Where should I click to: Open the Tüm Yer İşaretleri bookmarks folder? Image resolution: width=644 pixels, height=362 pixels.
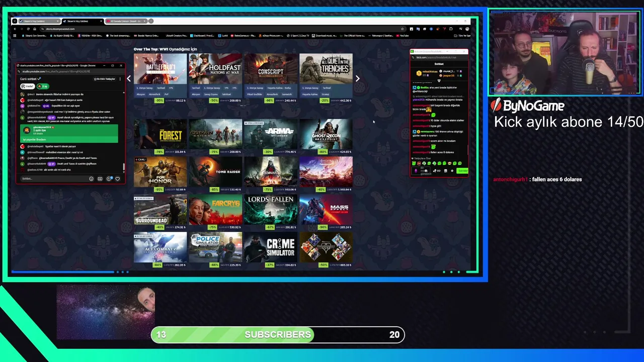tap(462, 36)
